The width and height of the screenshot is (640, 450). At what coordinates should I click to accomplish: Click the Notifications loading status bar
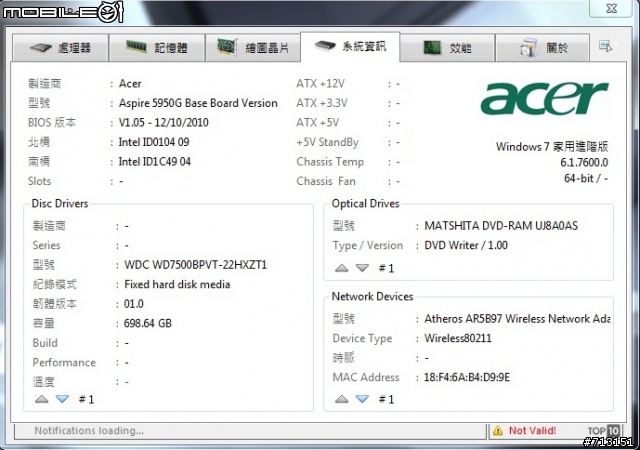click(x=250, y=431)
